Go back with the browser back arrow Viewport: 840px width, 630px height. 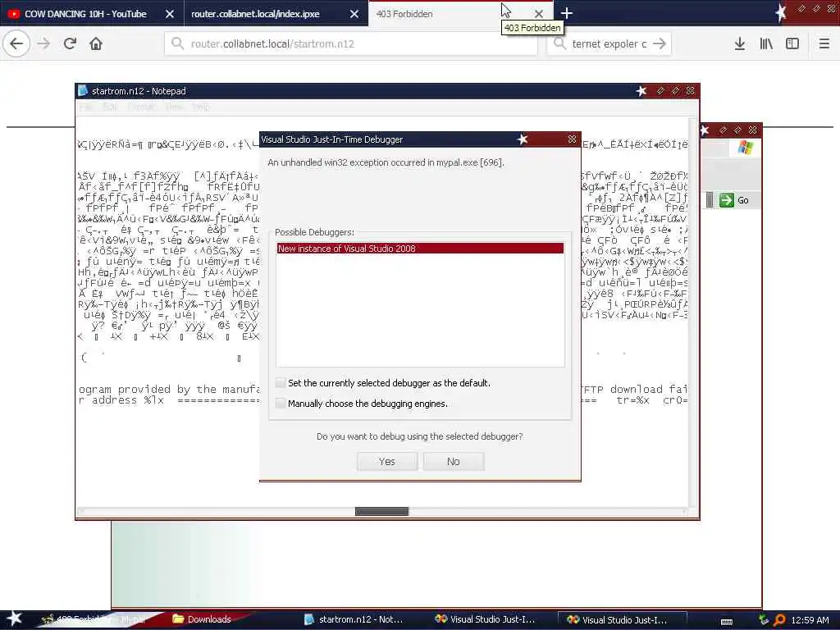[16, 43]
